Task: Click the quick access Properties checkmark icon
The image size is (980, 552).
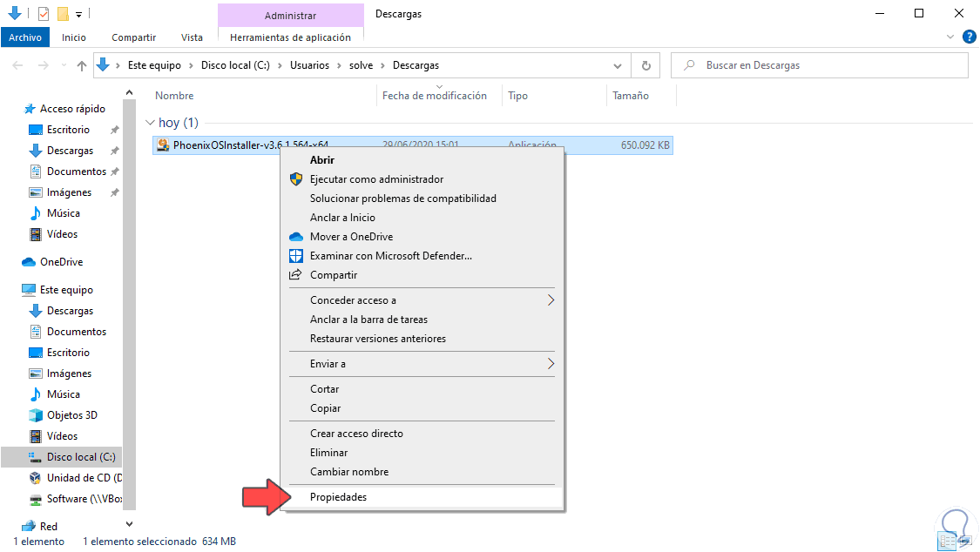Action: coord(44,13)
